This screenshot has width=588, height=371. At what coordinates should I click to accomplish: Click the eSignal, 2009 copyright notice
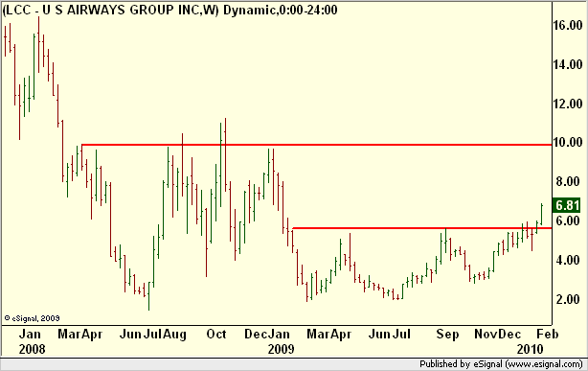click(32, 318)
